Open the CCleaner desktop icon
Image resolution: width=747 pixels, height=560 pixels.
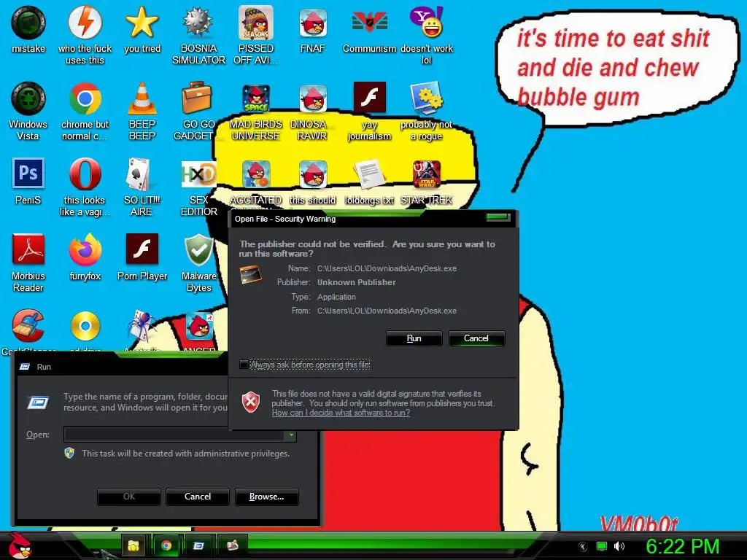point(28,326)
